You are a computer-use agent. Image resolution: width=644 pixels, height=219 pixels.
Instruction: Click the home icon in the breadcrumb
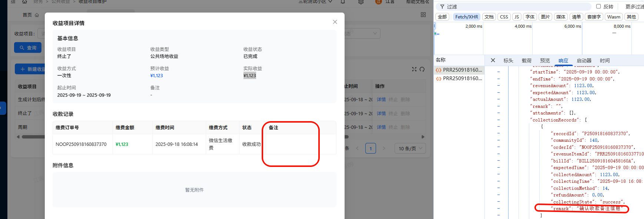[x=24, y=2]
